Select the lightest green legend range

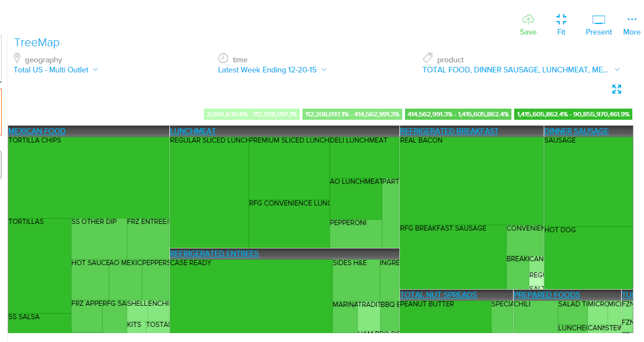[x=251, y=114]
